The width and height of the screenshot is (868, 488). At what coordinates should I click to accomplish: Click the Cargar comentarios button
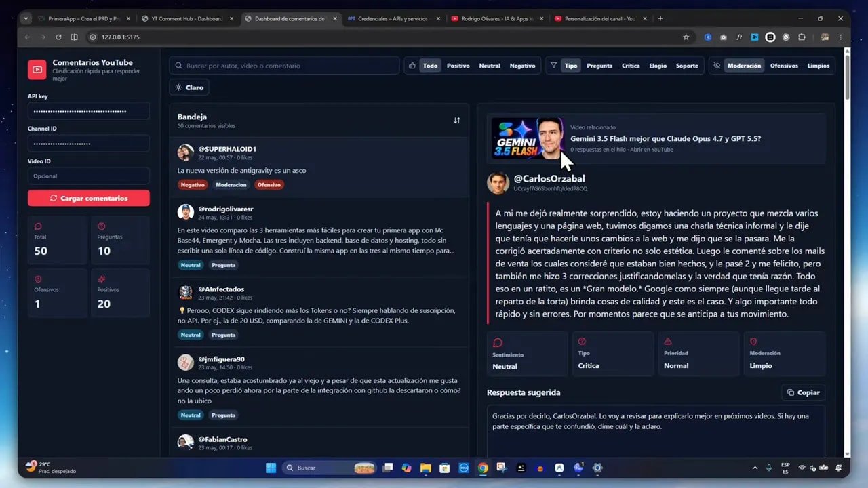(89, 198)
